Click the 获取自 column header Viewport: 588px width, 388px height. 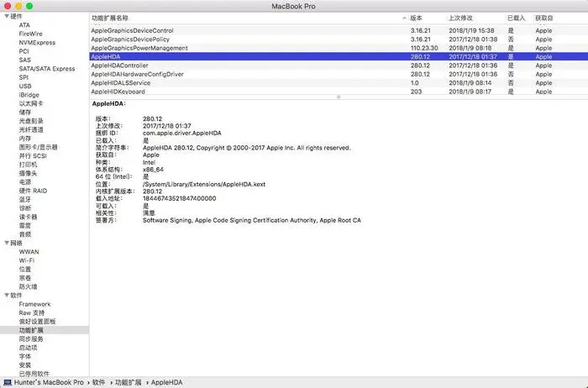(x=546, y=18)
